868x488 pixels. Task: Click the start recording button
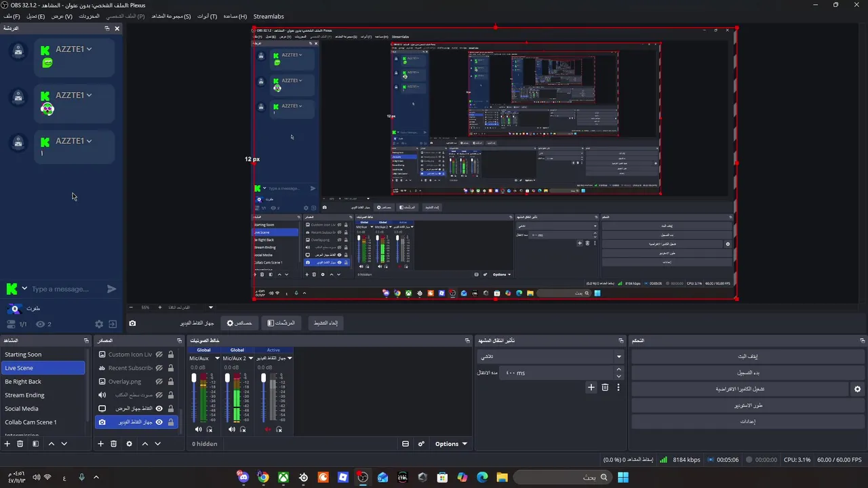(x=747, y=373)
